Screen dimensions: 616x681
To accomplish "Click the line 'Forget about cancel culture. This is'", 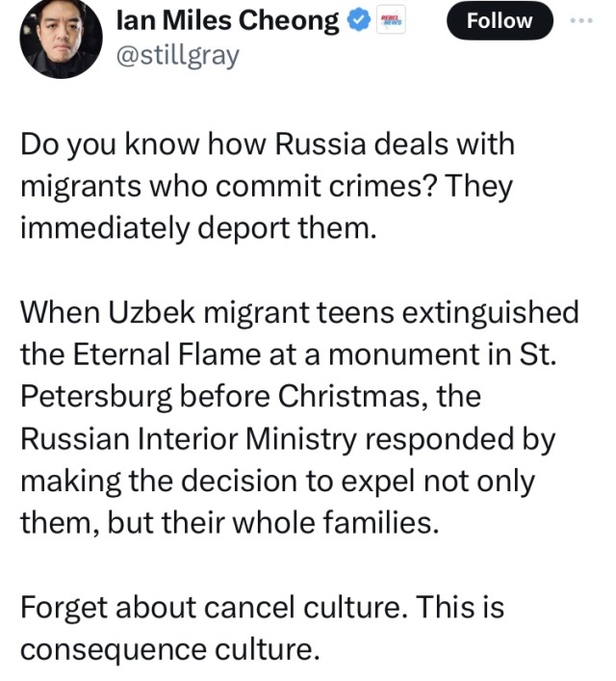I will coord(262,608).
